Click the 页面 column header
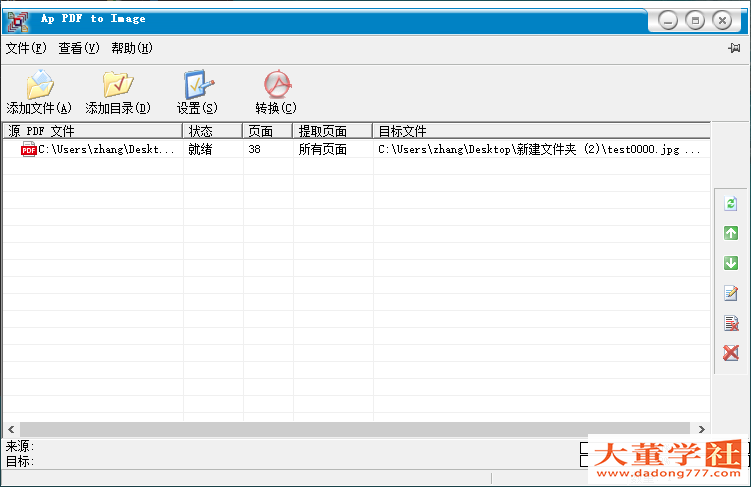Image resolution: width=751 pixels, height=487 pixels. (x=267, y=131)
